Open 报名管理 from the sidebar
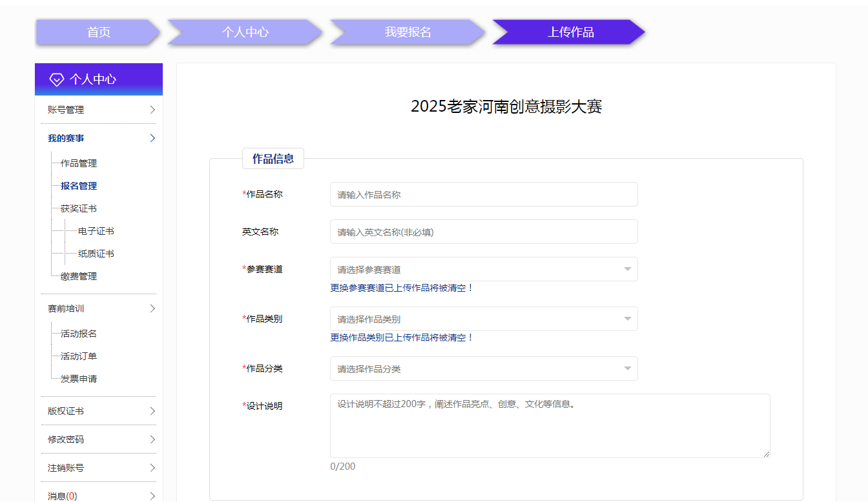This screenshot has height=502, width=868. pyautogui.click(x=77, y=186)
